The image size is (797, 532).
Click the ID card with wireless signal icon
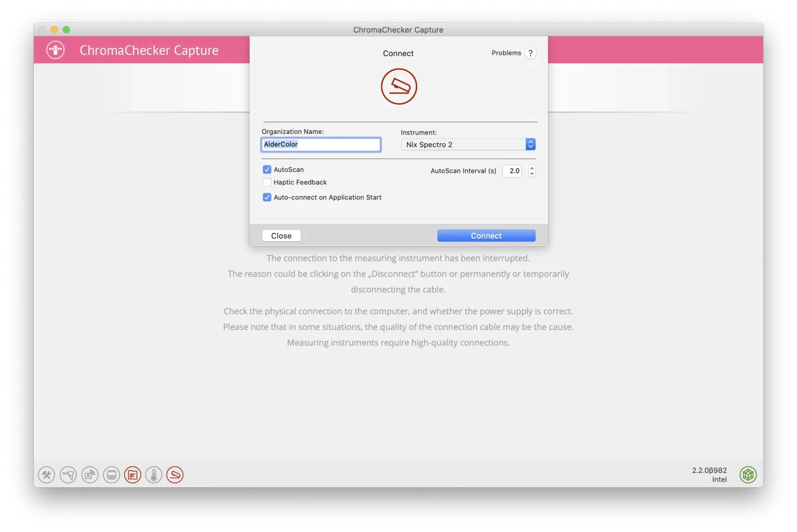pos(90,475)
